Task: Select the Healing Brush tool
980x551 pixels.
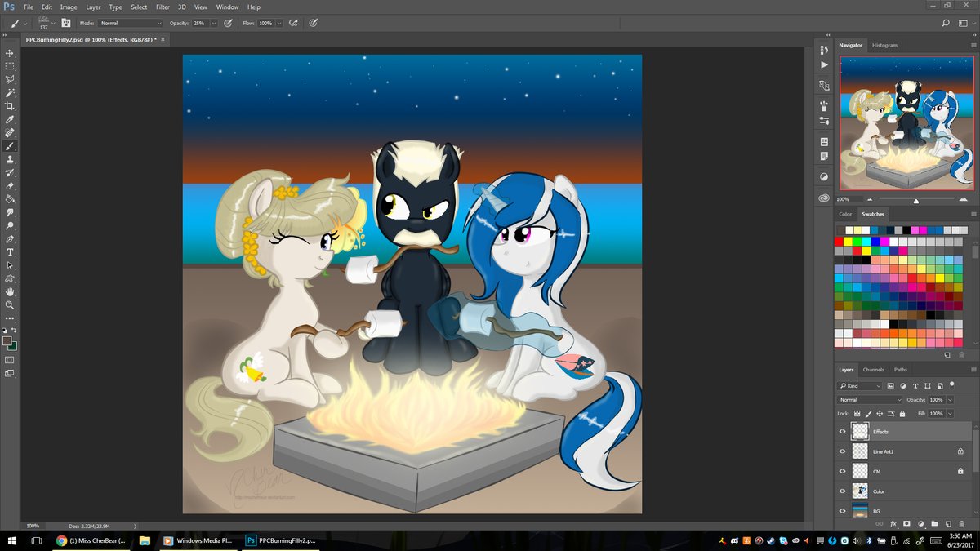Action: click(x=10, y=132)
